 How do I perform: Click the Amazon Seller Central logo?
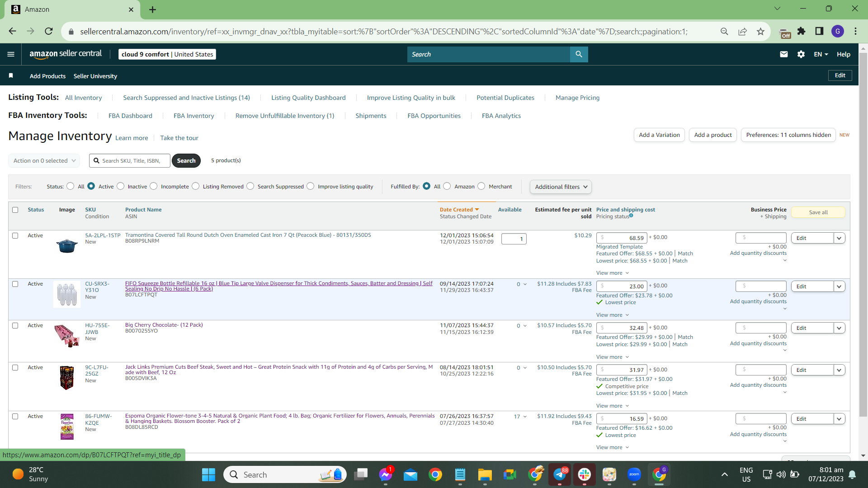click(66, 54)
